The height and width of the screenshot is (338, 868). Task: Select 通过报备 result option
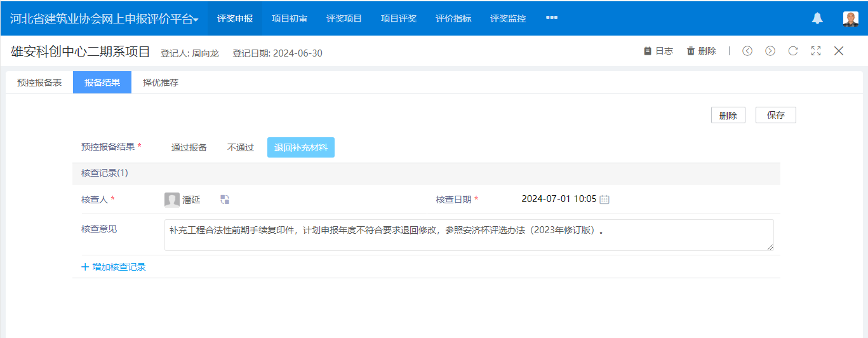[x=189, y=147]
